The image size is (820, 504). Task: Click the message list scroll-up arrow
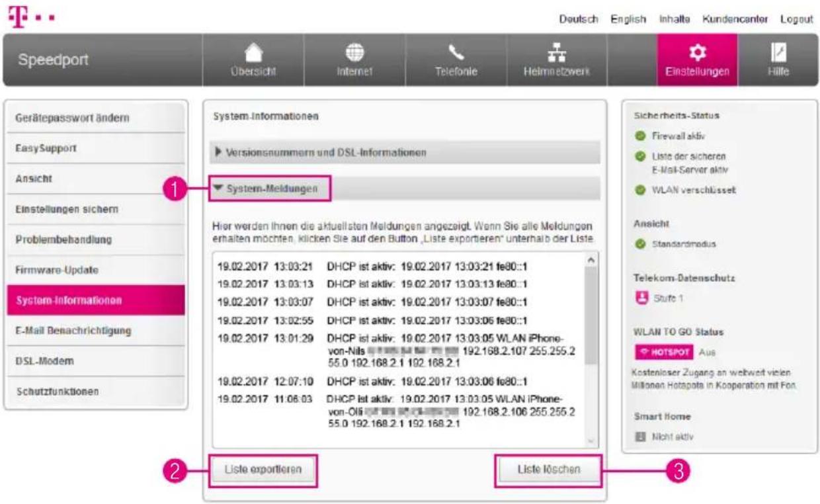(x=591, y=259)
